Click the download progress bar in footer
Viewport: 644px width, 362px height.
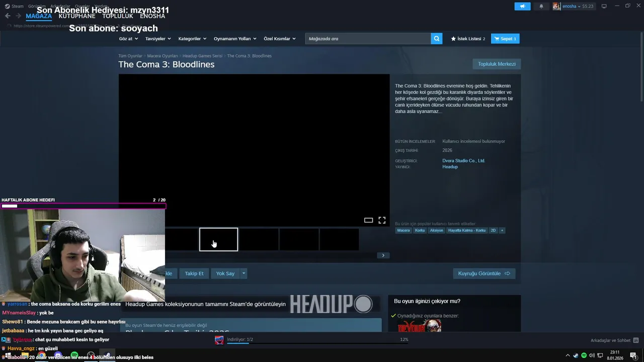coord(317,343)
